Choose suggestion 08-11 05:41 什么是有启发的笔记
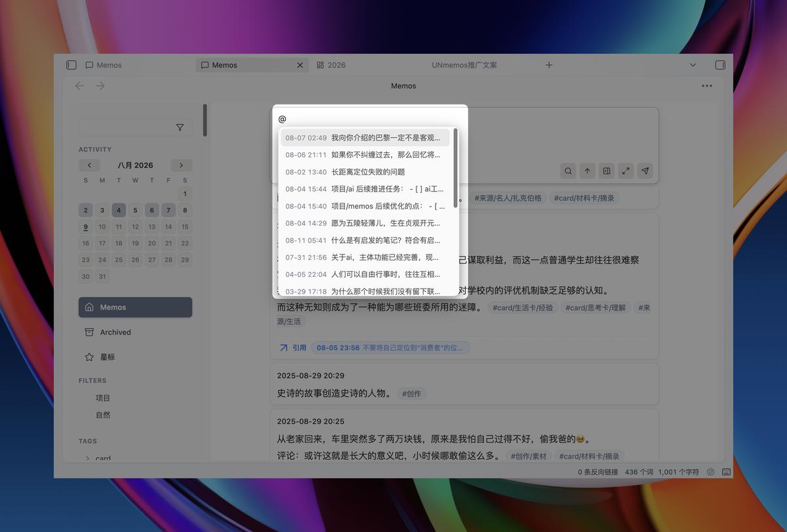 [365, 240]
